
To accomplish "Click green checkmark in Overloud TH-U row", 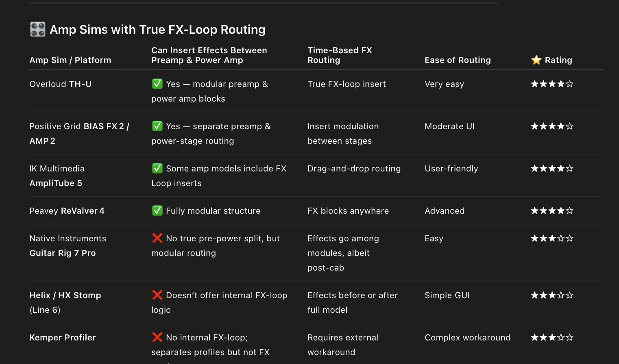I will click(157, 84).
